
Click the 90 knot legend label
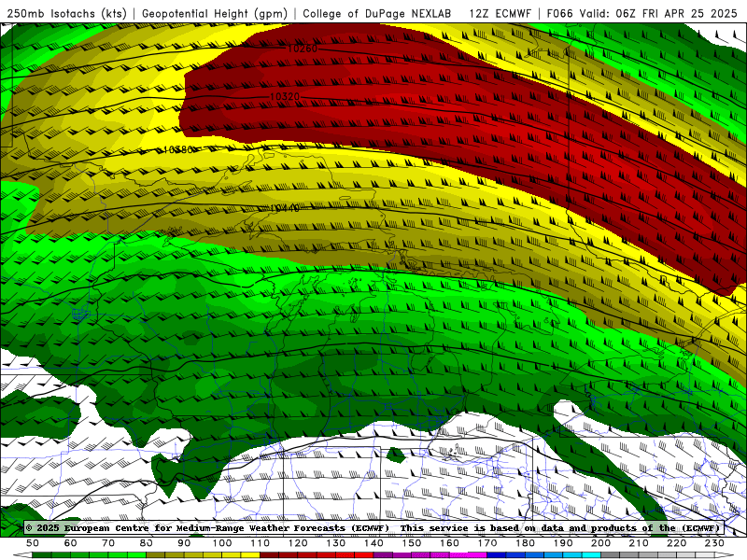[x=184, y=543]
